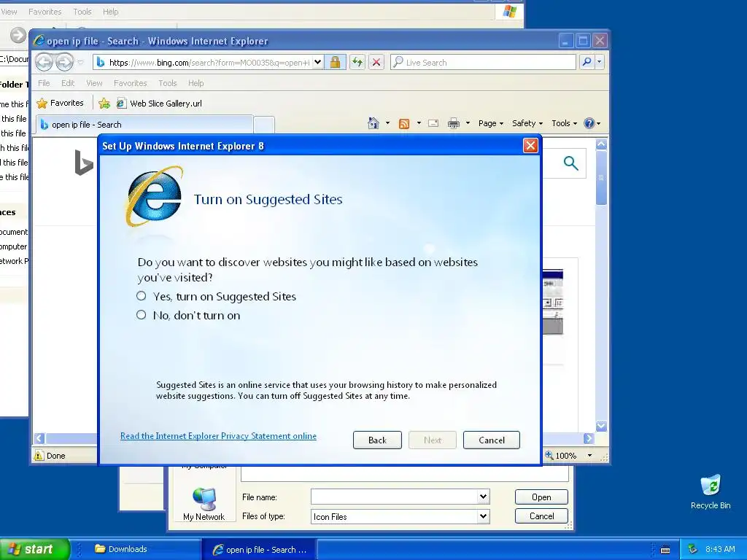
Task: Open the Tools command bar menu
Action: (x=564, y=123)
